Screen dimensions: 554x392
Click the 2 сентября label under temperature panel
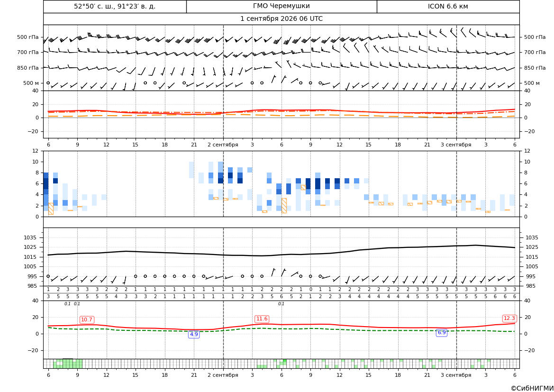tap(223, 145)
